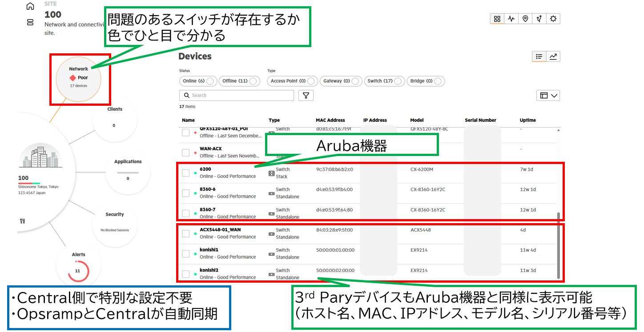Viewport: 644px width, 332px height.
Task: Open the settings gear icon at top right
Action: (x=553, y=19)
